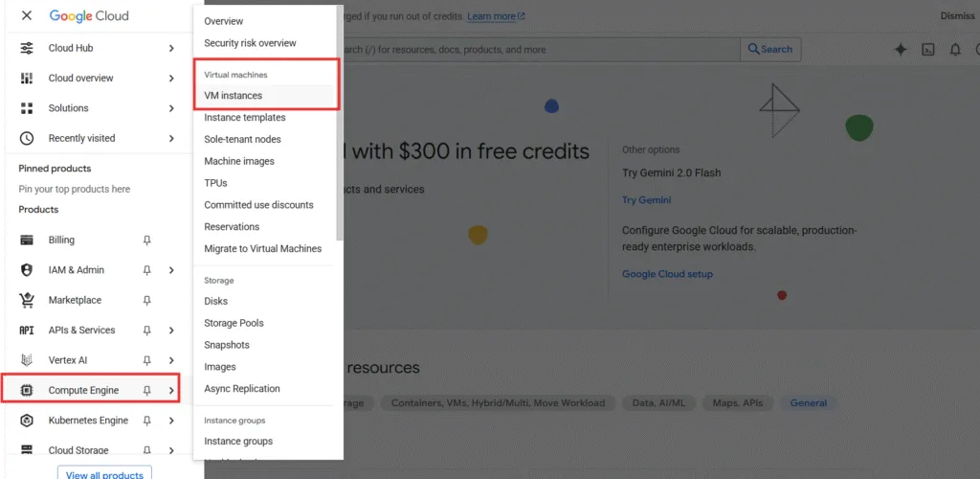Viewport: 980px width, 479px height.
Task: Expand Recently visited submenu chevron
Action: tap(171, 138)
